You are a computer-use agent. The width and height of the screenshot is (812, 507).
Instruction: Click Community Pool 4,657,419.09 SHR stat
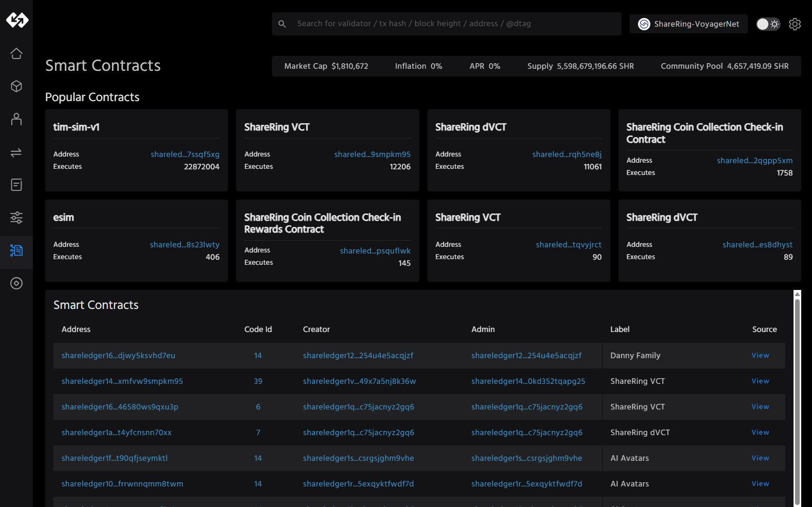[725, 66]
